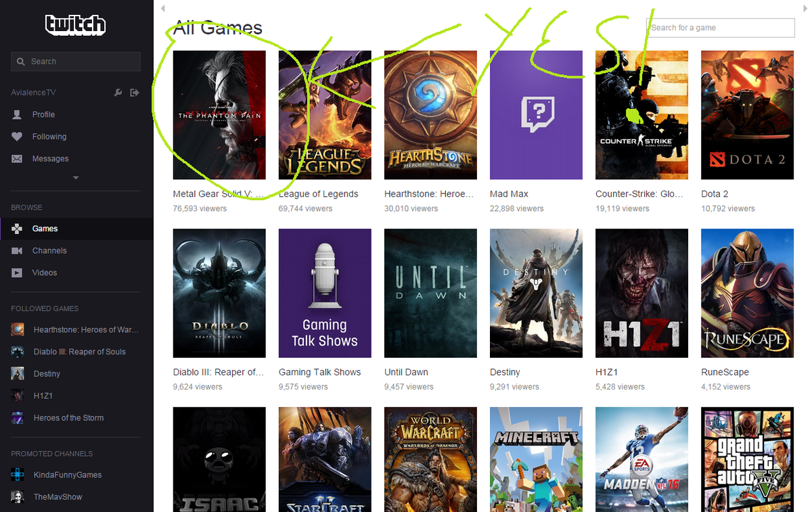Open Hearthstone: Heroes of War... followed game link

pyautogui.click(x=86, y=329)
